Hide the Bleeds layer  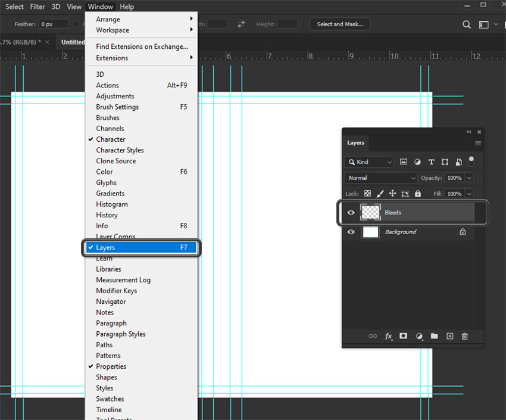click(351, 213)
